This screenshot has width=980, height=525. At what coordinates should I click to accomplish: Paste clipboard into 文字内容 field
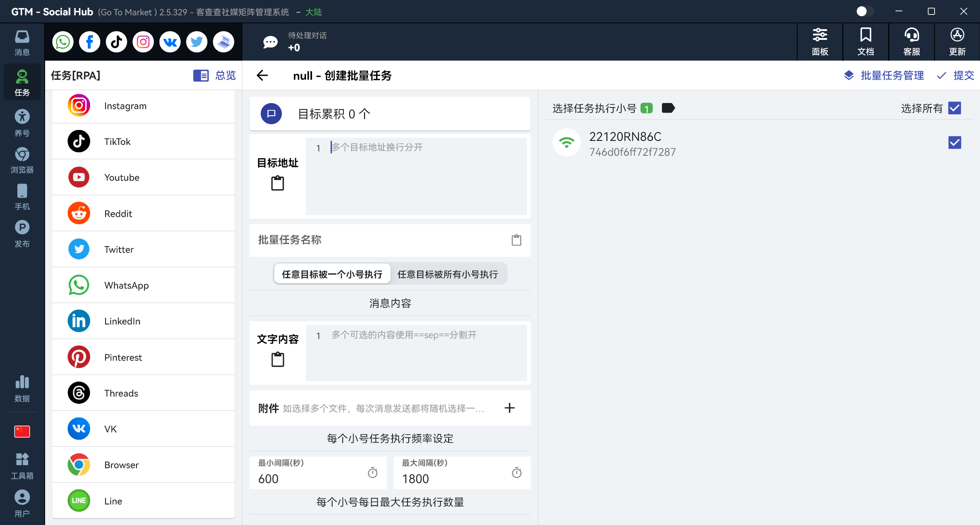click(277, 359)
